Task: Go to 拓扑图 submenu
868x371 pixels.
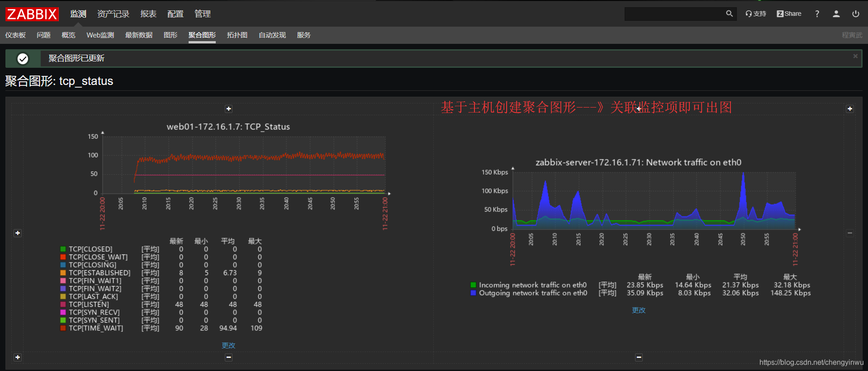Action: (x=237, y=35)
